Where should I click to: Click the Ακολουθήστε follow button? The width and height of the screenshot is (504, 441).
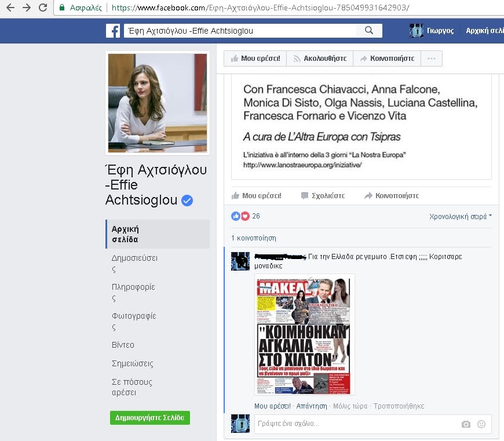[x=320, y=59]
